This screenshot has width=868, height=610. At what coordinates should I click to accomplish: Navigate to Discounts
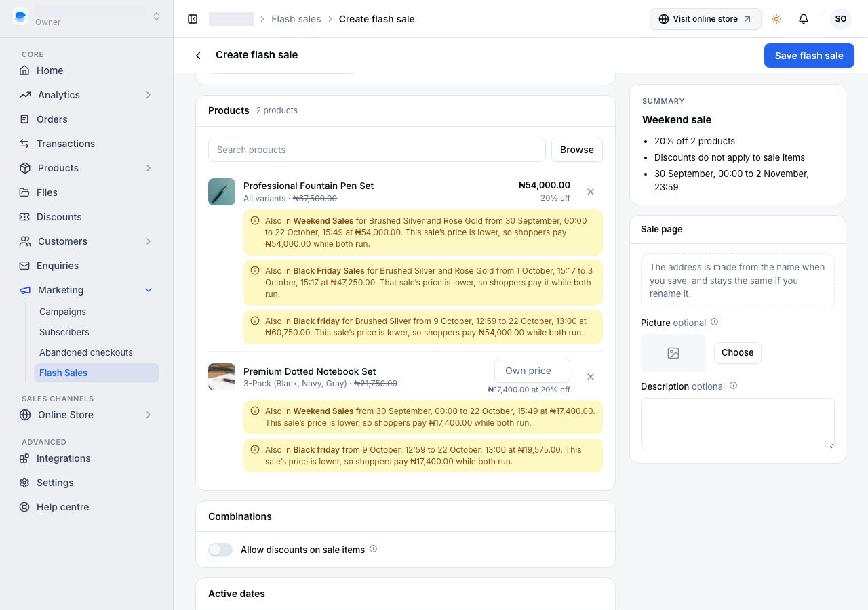click(87, 217)
